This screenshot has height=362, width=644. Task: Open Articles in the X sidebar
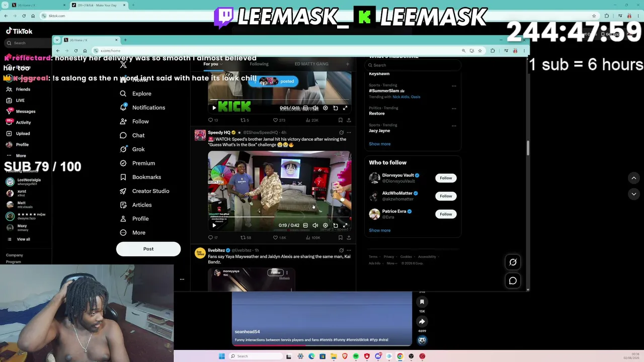[136, 205]
